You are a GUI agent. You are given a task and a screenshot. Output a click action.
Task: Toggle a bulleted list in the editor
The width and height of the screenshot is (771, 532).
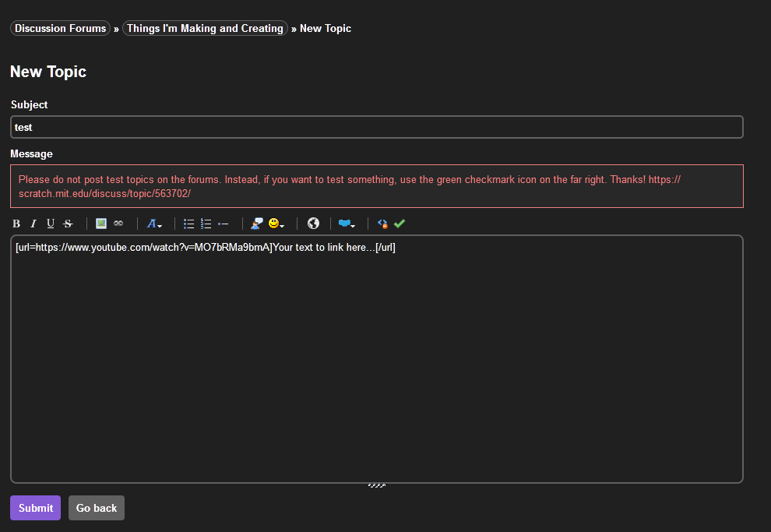point(188,224)
